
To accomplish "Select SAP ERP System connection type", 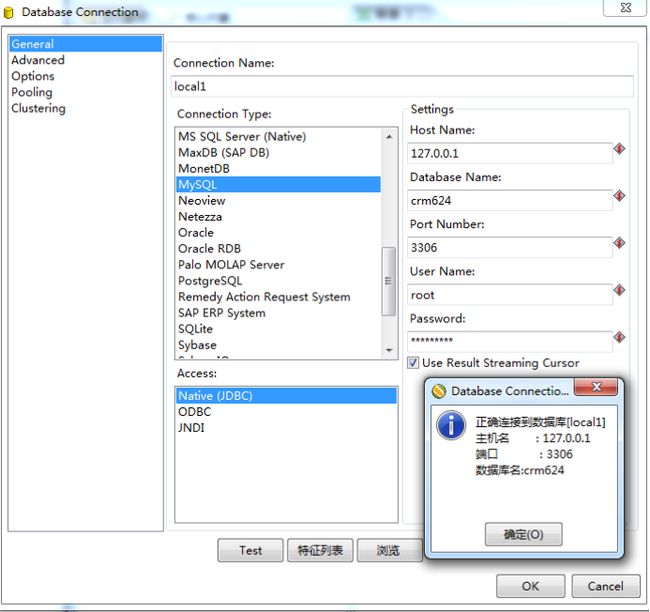I will click(x=278, y=313).
